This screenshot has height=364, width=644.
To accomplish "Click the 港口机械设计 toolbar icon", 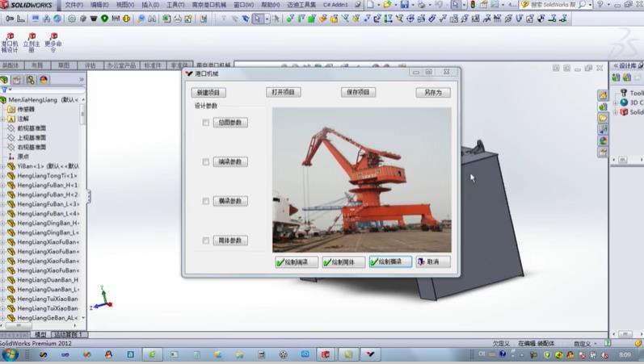I will click(x=10, y=41).
